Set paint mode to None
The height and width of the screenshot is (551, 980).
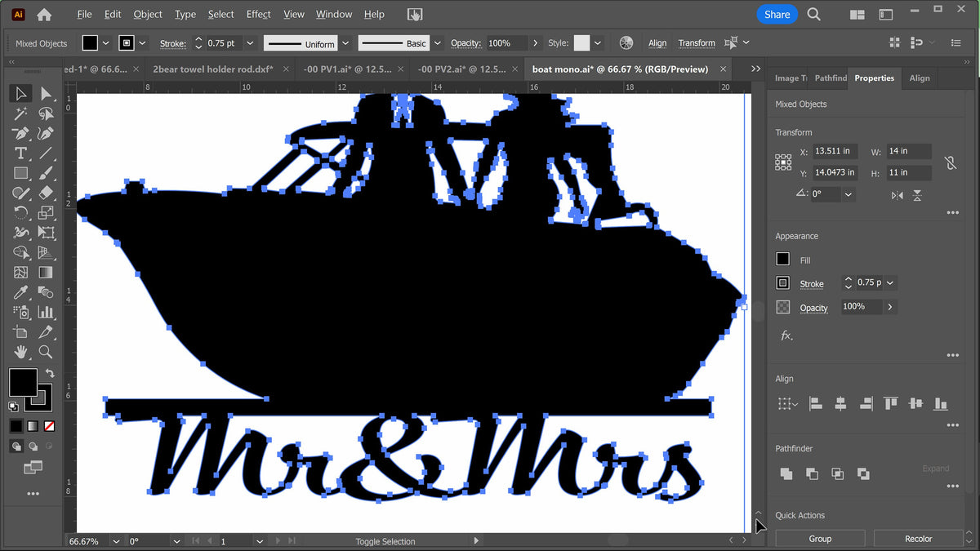[49, 426]
